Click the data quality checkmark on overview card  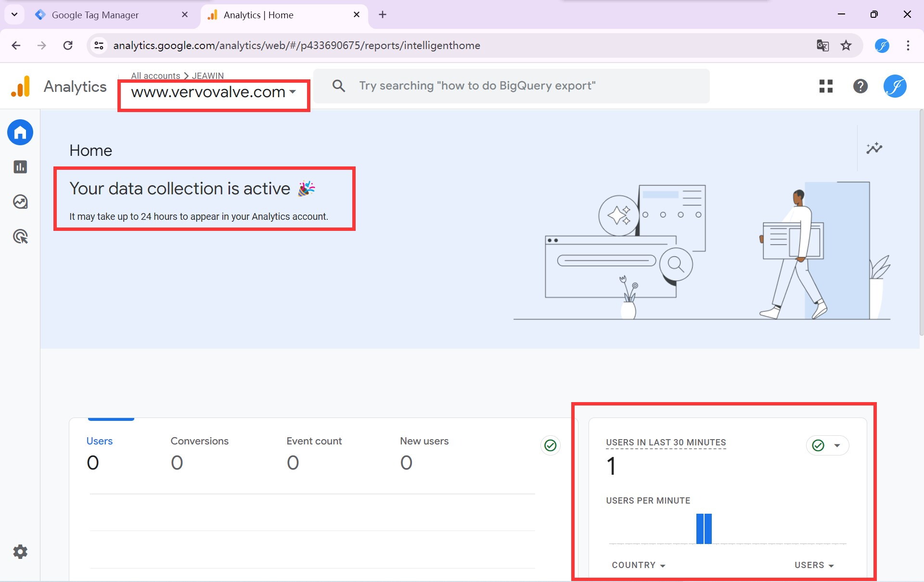tap(550, 445)
